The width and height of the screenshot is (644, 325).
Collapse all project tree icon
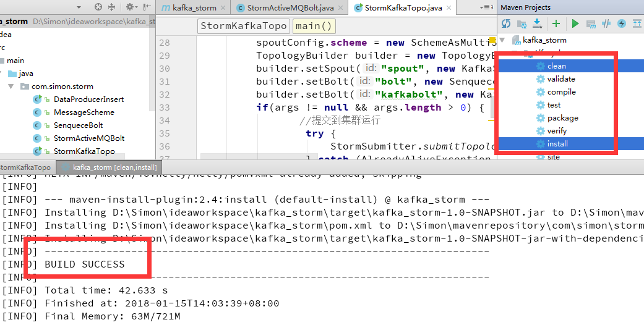point(112,7)
